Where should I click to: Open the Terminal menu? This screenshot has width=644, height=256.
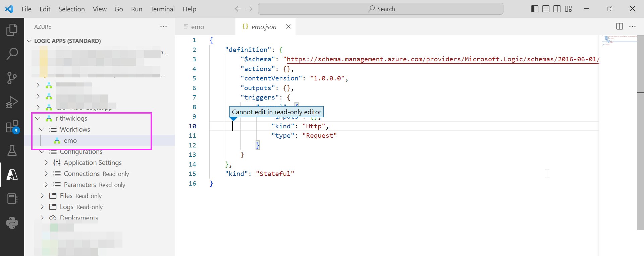162,9
